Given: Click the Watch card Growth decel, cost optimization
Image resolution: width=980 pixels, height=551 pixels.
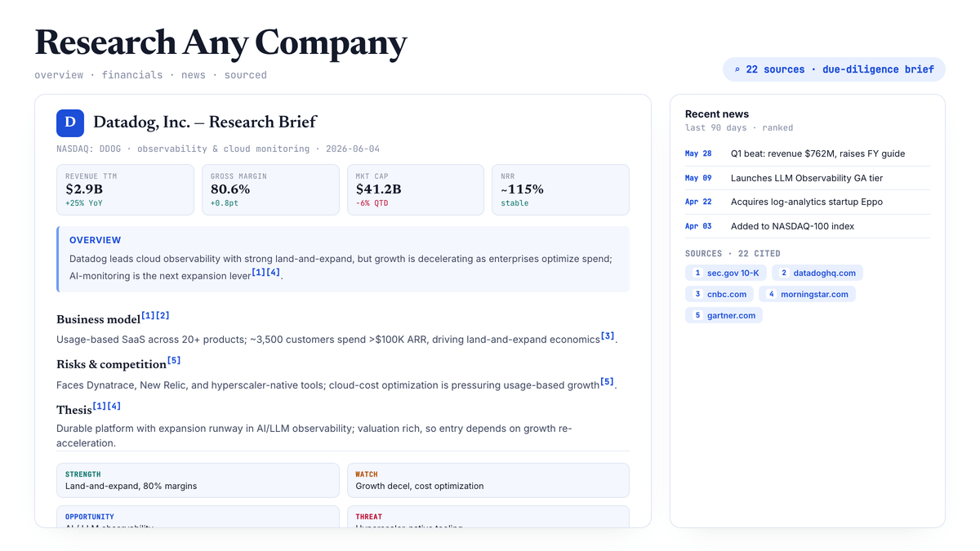Looking at the screenshot, I should (488, 480).
